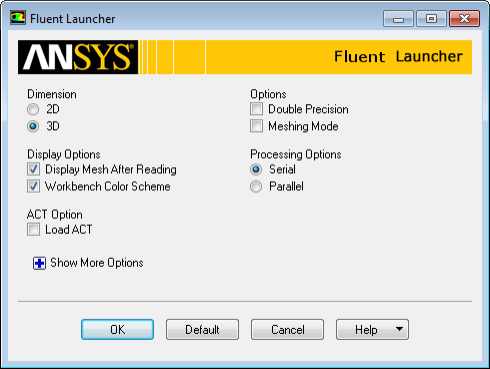Cancel the Fluent Launcher dialog

tap(287, 330)
